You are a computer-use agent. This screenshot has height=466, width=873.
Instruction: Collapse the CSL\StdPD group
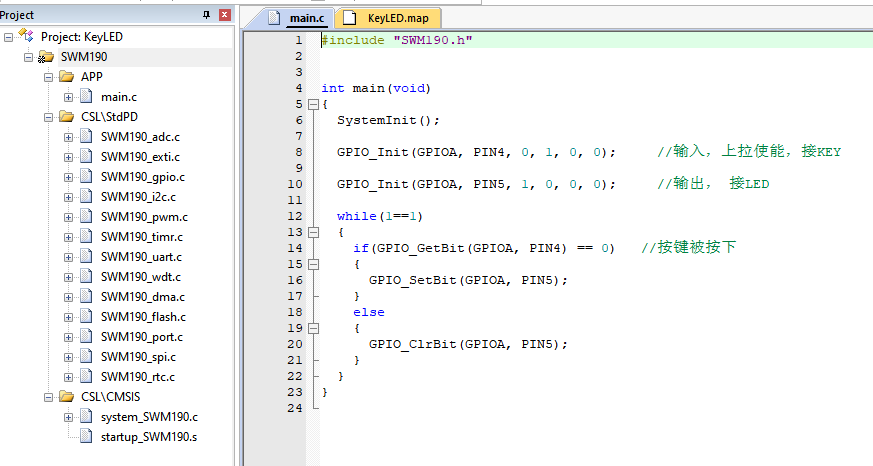click(48, 117)
